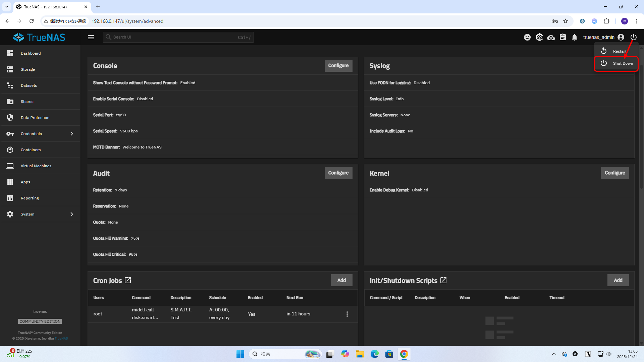Toggle sidebar with hamburger menu icon
Image resolution: width=644 pixels, height=362 pixels.
pos(91,37)
